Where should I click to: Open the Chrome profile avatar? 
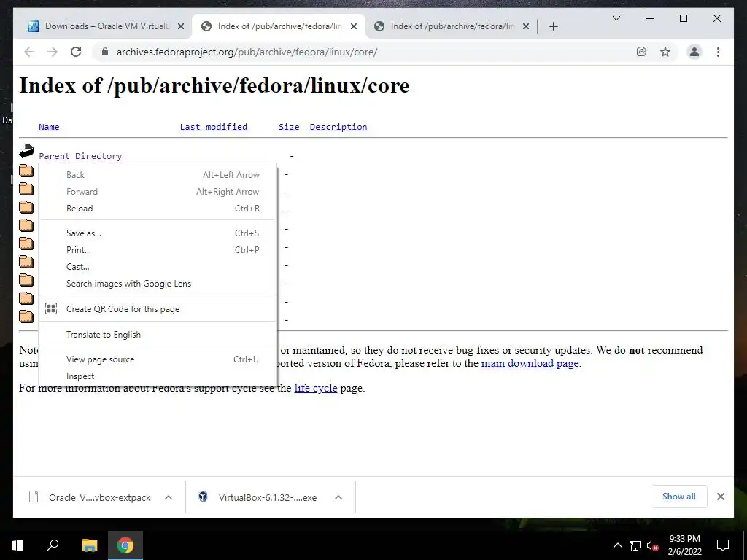tap(694, 52)
